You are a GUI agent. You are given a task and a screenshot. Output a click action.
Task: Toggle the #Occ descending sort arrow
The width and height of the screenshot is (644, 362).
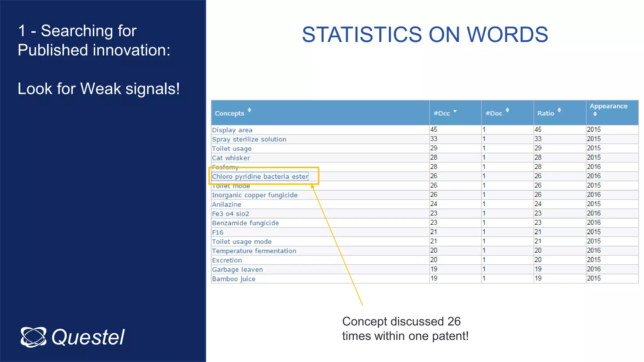[455, 111]
